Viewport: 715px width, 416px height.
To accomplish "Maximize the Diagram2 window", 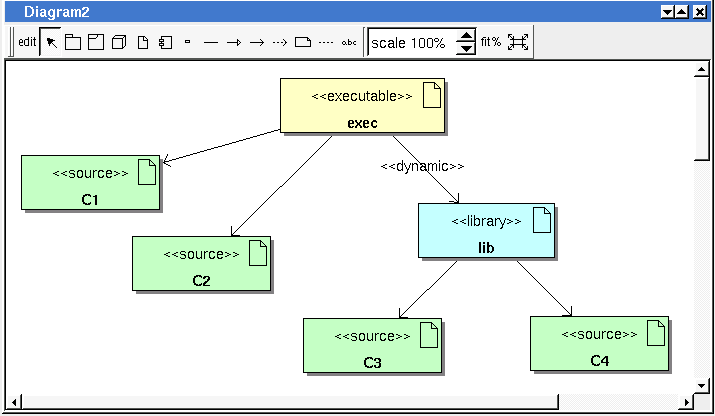I will [682, 12].
